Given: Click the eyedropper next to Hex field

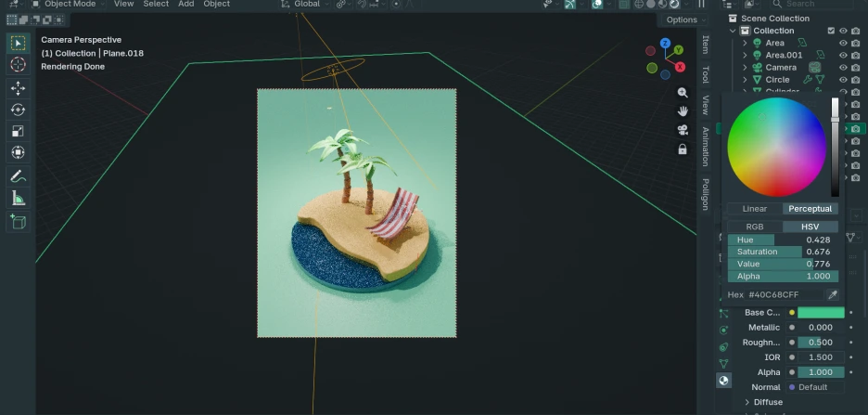Looking at the screenshot, I should pyautogui.click(x=832, y=294).
